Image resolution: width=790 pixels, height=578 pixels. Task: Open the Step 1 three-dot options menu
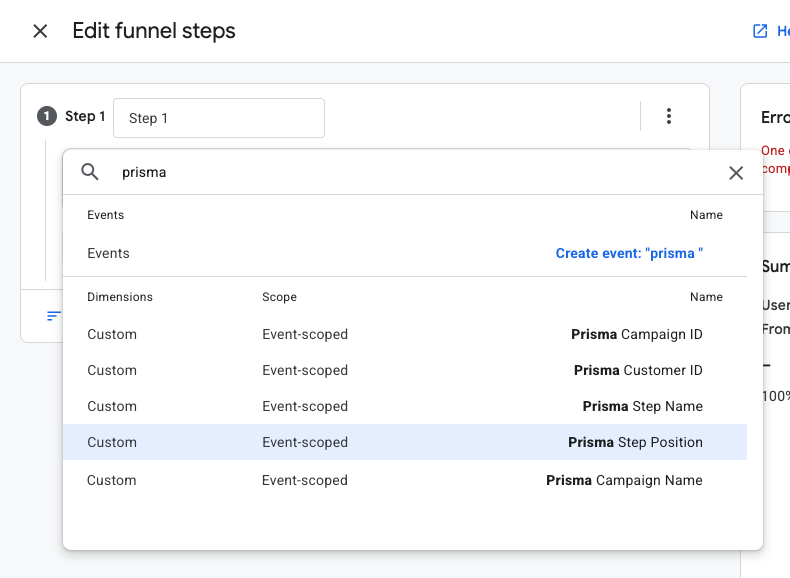[669, 116]
